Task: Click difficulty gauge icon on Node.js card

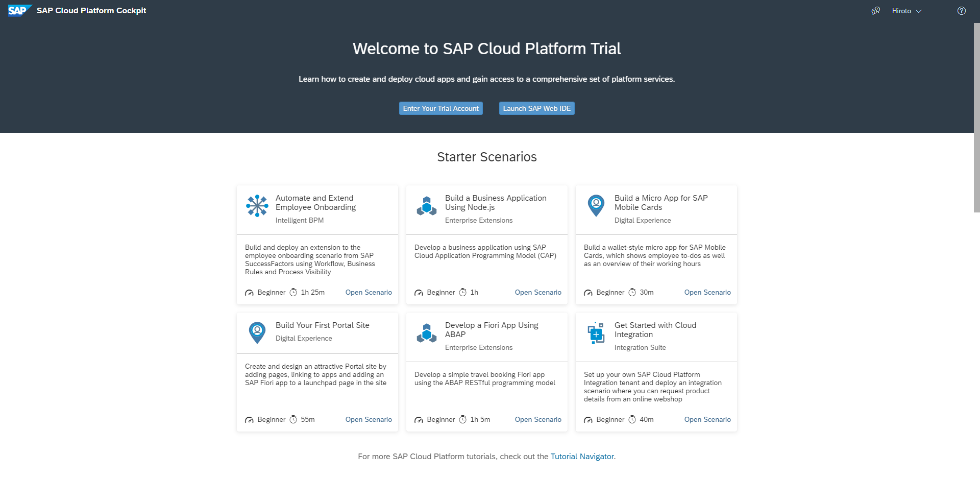Action: click(x=419, y=293)
